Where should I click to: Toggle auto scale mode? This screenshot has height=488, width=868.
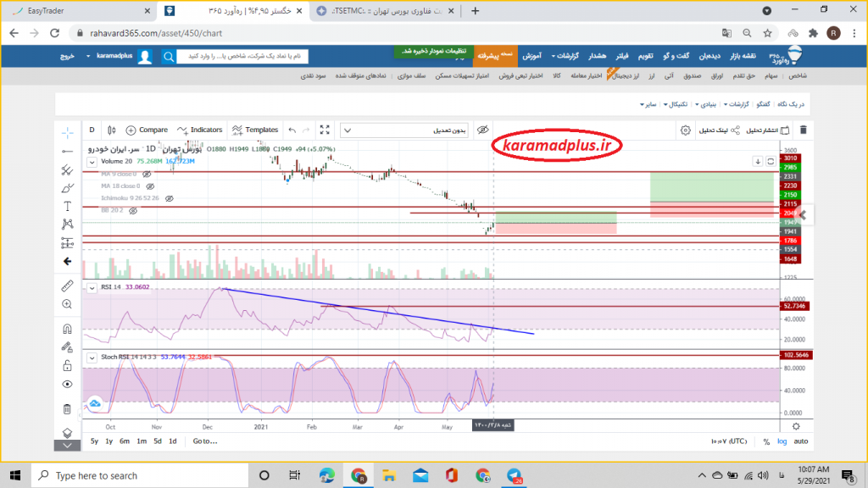click(x=801, y=441)
